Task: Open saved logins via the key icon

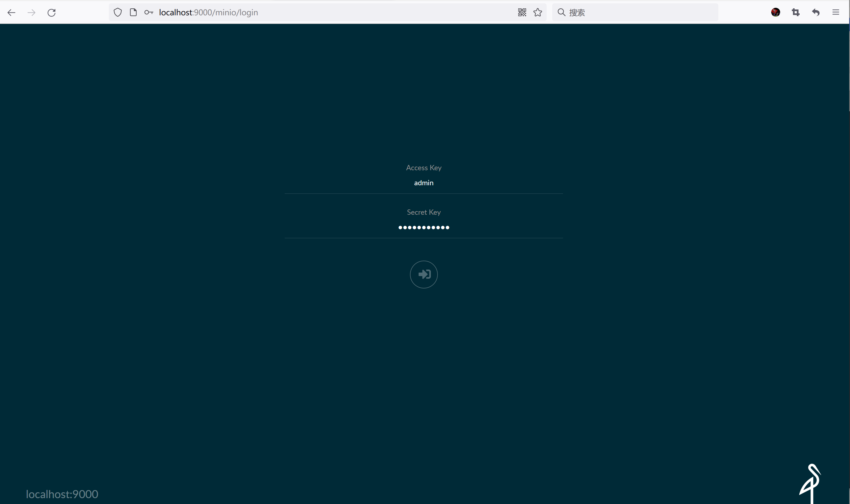Action: pyautogui.click(x=149, y=13)
